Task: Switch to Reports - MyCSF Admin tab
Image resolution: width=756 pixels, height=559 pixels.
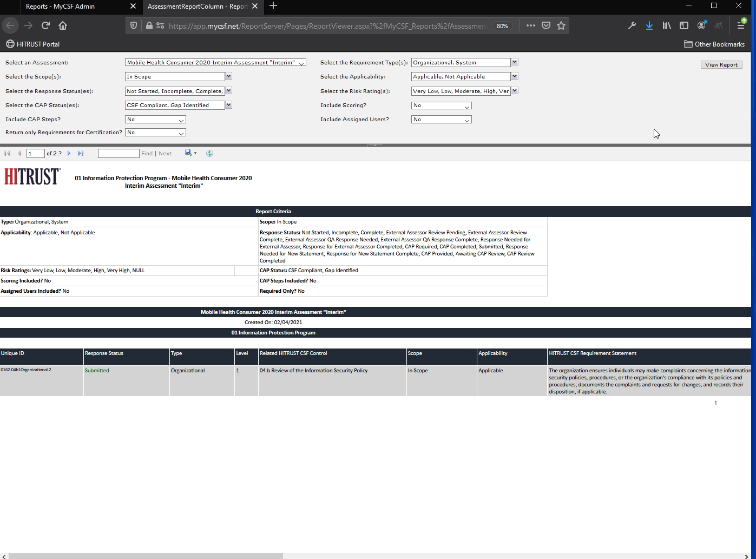Action: [81, 6]
